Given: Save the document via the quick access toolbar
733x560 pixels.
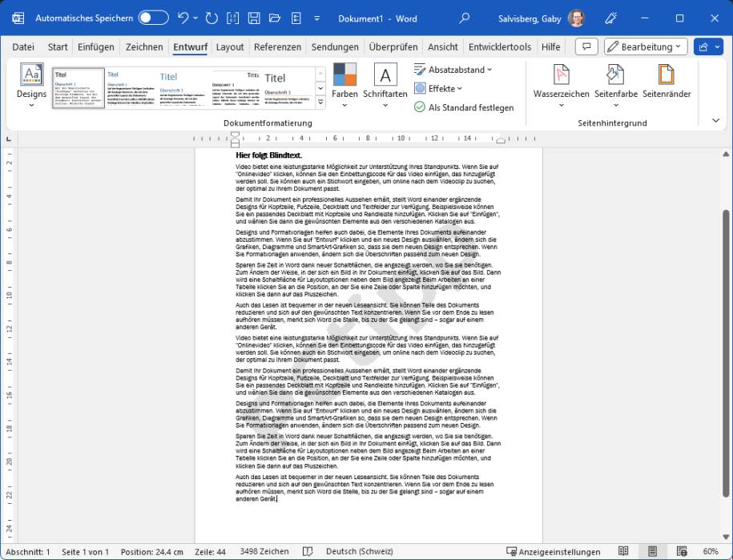Looking at the screenshot, I should 252,17.
